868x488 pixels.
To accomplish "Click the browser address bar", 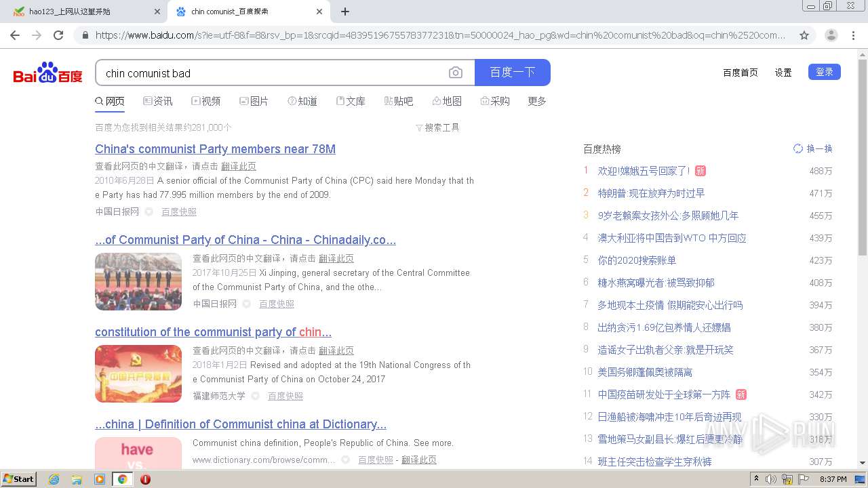I will pyautogui.click(x=441, y=35).
